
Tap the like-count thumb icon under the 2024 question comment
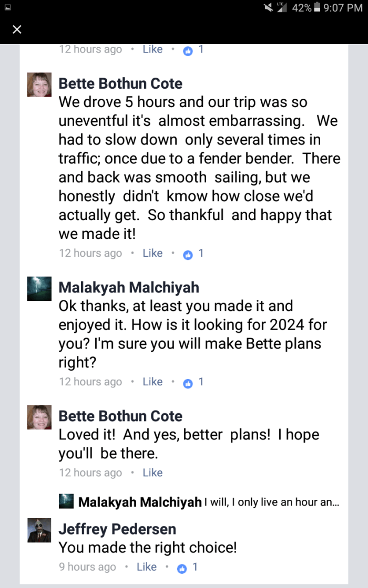(188, 383)
